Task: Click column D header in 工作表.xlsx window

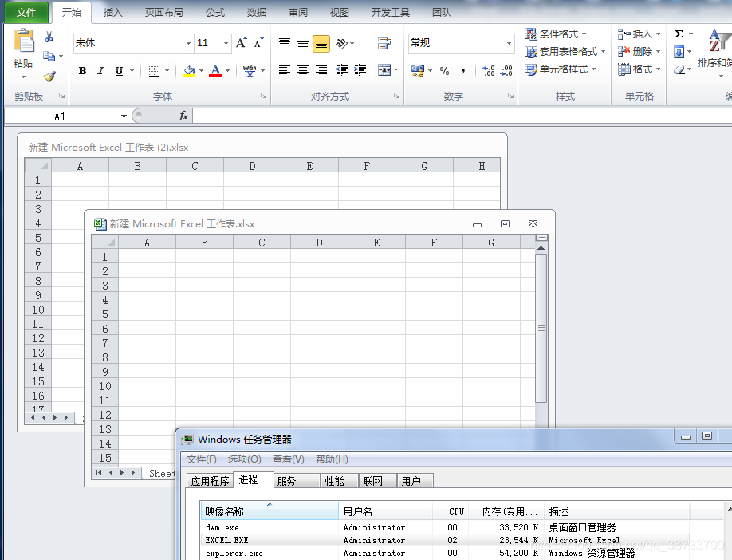Action: click(x=319, y=243)
